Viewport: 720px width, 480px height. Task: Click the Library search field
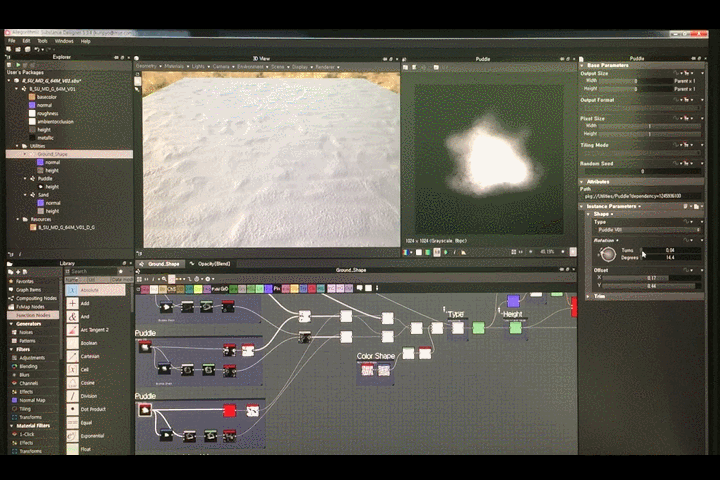coord(92,271)
